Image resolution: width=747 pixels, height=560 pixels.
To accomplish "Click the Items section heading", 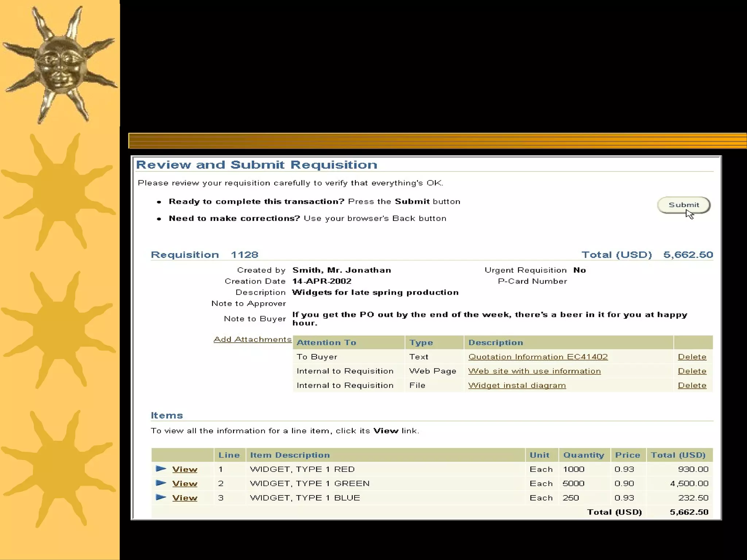I will 167,415.
